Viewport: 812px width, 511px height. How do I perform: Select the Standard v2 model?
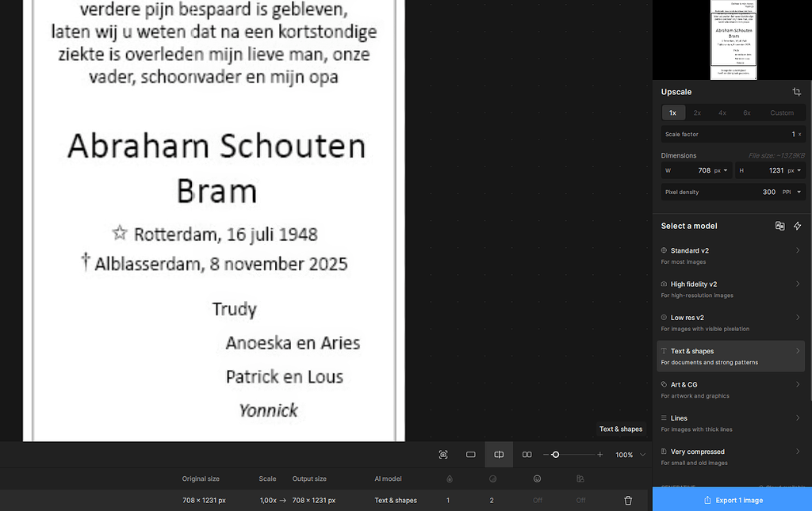[x=731, y=255]
